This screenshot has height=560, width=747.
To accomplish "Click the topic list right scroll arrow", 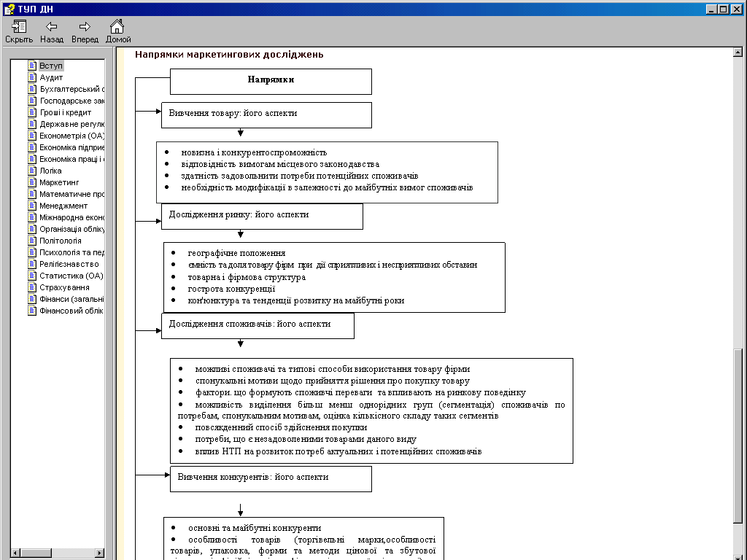I will point(99,553).
